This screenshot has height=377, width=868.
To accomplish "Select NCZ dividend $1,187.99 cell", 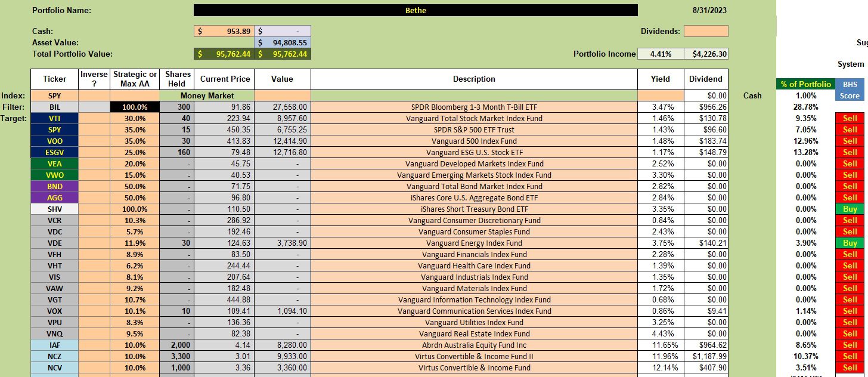I will (706, 356).
